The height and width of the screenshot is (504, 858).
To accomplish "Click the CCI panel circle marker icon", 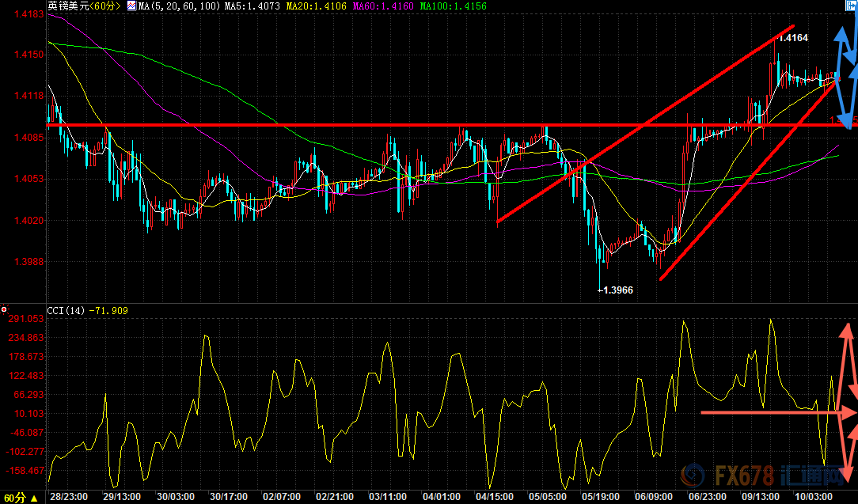I will point(5,309).
